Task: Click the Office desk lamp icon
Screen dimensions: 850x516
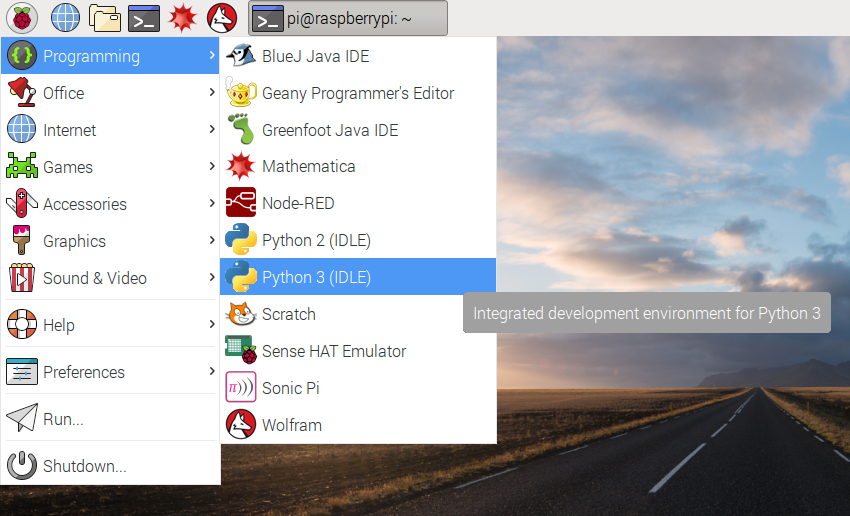Action: (x=22, y=92)
